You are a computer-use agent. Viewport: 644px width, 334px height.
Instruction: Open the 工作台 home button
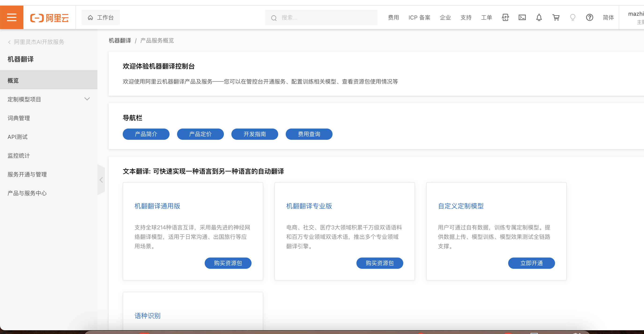coord(100,18)
